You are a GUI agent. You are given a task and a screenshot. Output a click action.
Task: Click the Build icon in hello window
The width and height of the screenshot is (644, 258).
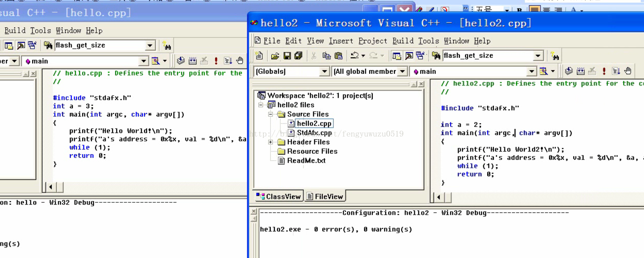pyautogui.click(x=192, y=61)
